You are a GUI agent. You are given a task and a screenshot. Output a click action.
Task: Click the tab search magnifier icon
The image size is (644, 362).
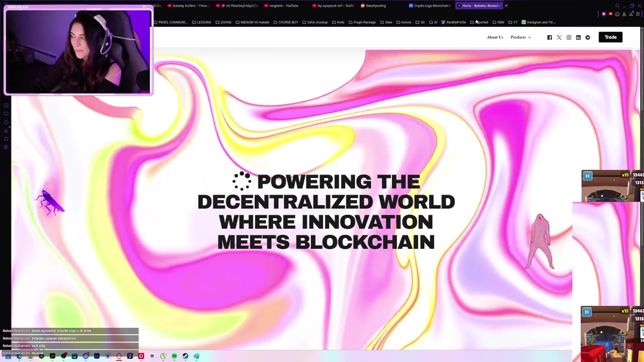point(617,6)
